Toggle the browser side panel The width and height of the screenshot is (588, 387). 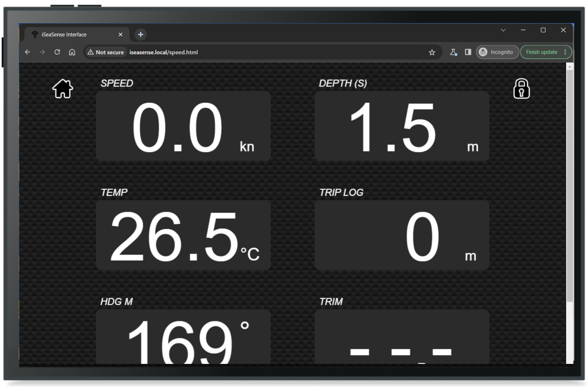(x=468, y=52)
